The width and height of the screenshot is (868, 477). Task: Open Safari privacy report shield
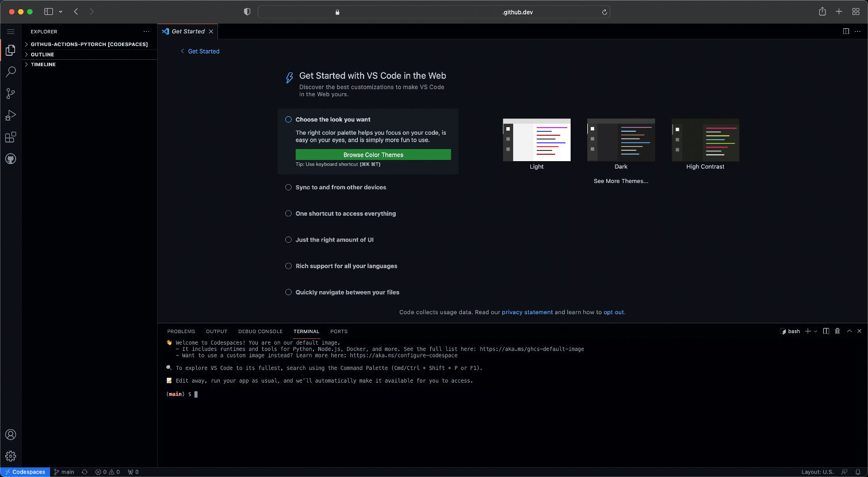(247, 12)
